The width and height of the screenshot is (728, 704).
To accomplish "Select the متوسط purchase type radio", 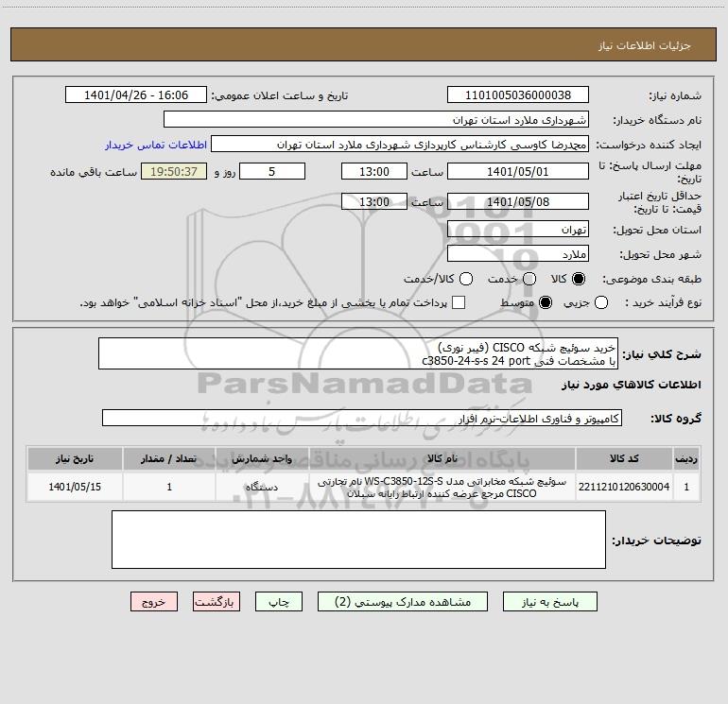I will click(546, 302).
